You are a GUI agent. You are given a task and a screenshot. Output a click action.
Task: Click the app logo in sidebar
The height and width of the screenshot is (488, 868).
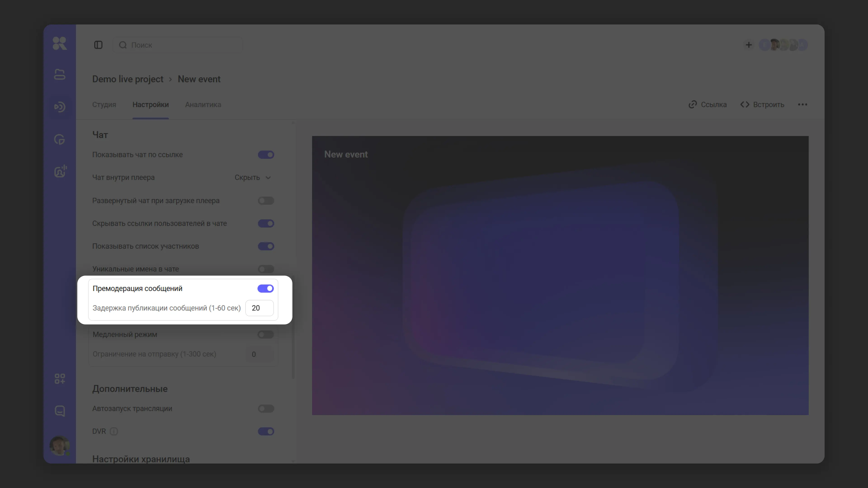60,43
